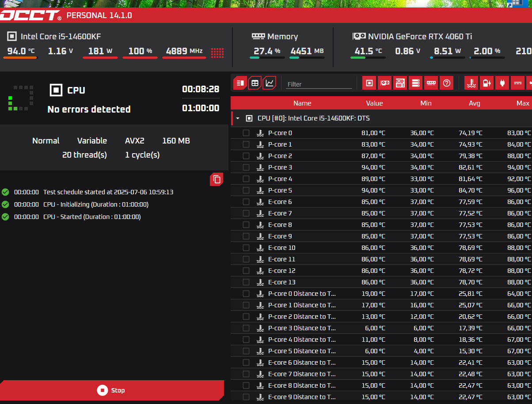The width and height of the screenshot is (532, 404).
Task: Tick the E-core 9 checkbox
Action: point(246,236)
